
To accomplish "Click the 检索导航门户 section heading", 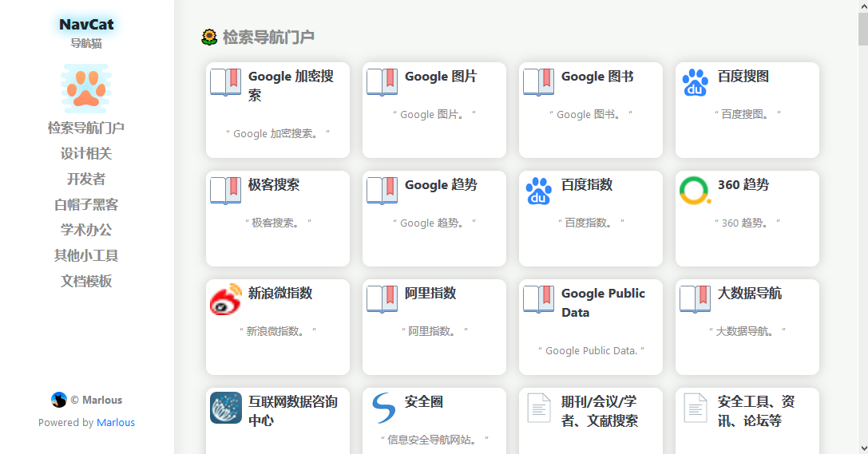I will 268,37.
